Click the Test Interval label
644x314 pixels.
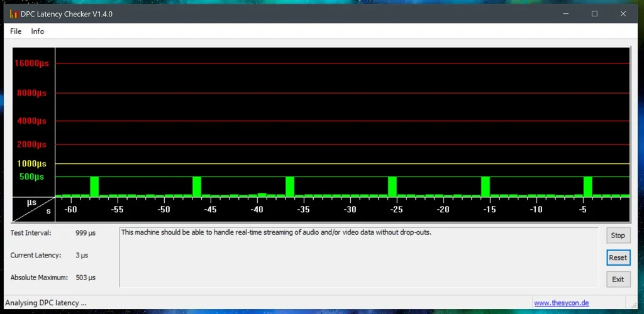(x=31, y=233)
